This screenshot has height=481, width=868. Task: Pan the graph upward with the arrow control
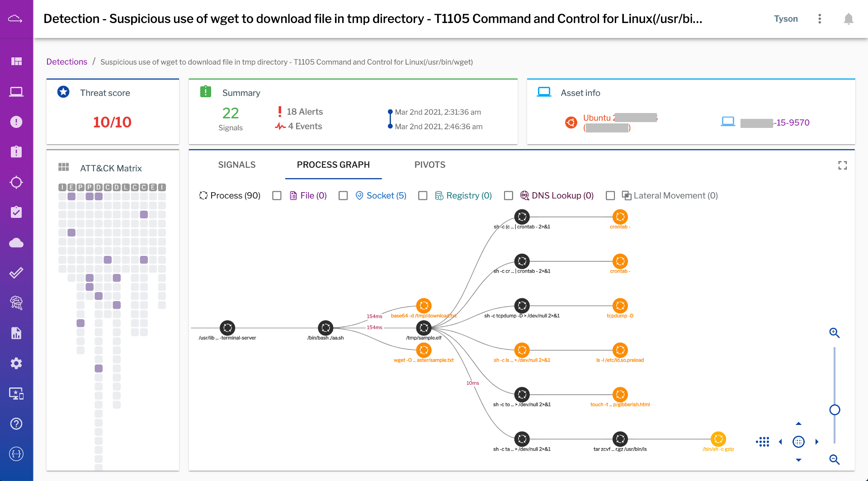799,424
